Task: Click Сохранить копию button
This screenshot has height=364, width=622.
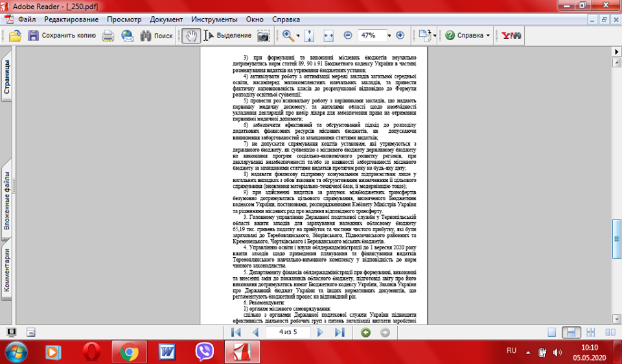Action: point(62,36)
